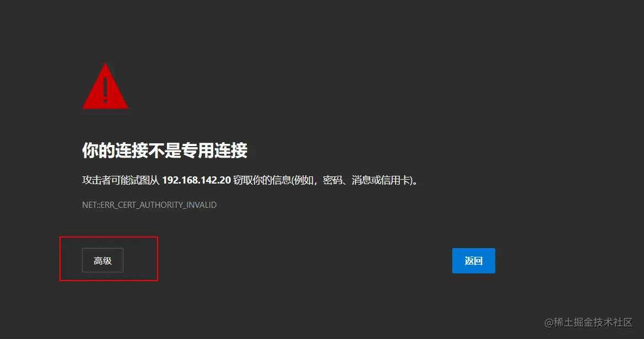Image resolution: width=644 pixels, height=339 pixels.
Task: Click the 稀土掘金技术社区 watermark text
Action: coord(593,322)
